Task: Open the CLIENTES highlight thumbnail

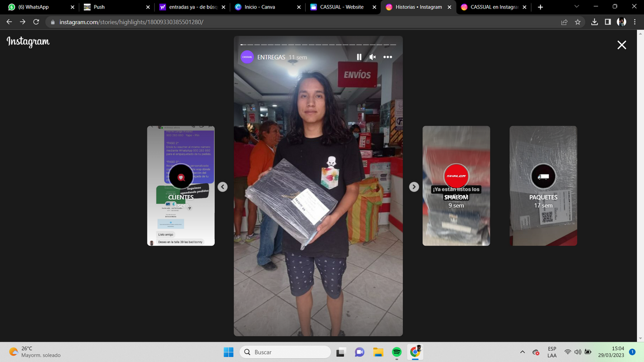Action: (x=181, y=185)
